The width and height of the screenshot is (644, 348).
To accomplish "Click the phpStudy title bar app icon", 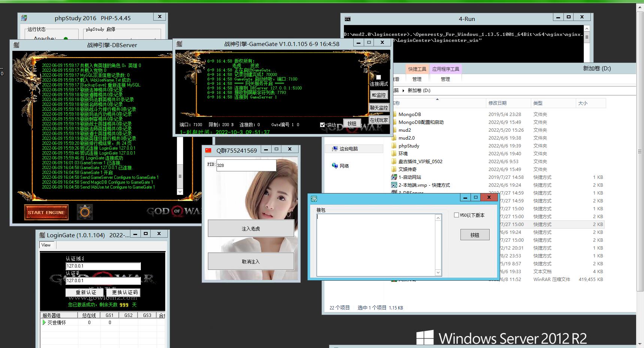I will click(24, 18).
